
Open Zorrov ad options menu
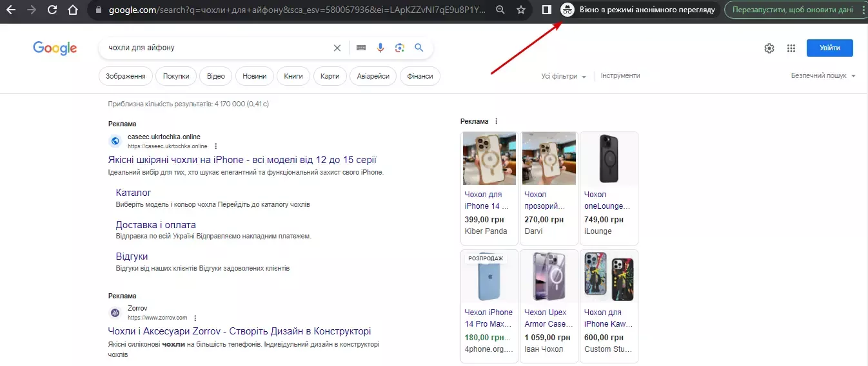coord(195,318)
